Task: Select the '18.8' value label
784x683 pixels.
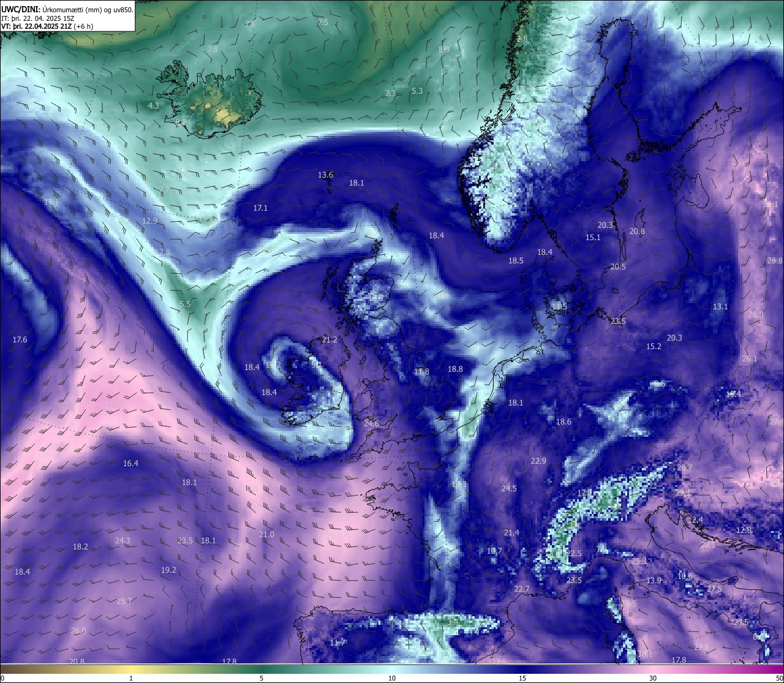Action: point(455,369)
